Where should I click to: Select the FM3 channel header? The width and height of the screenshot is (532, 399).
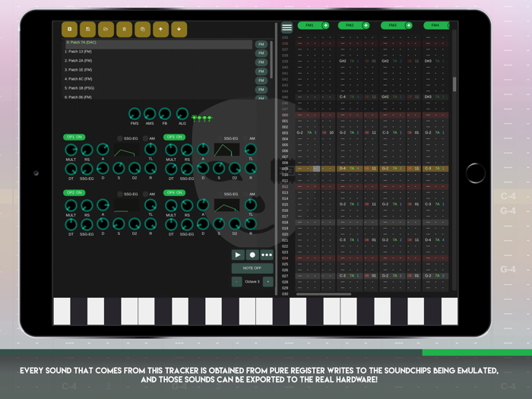tap(393, 25)
